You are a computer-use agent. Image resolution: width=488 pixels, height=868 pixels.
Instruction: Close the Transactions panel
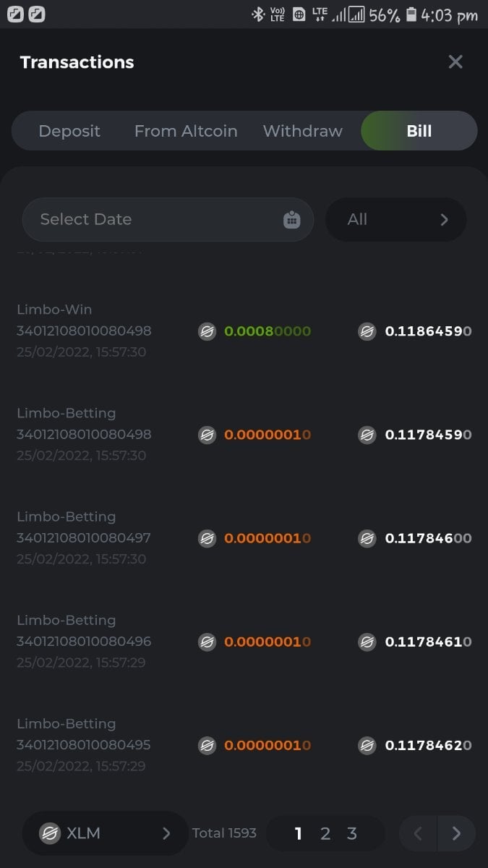455,62
